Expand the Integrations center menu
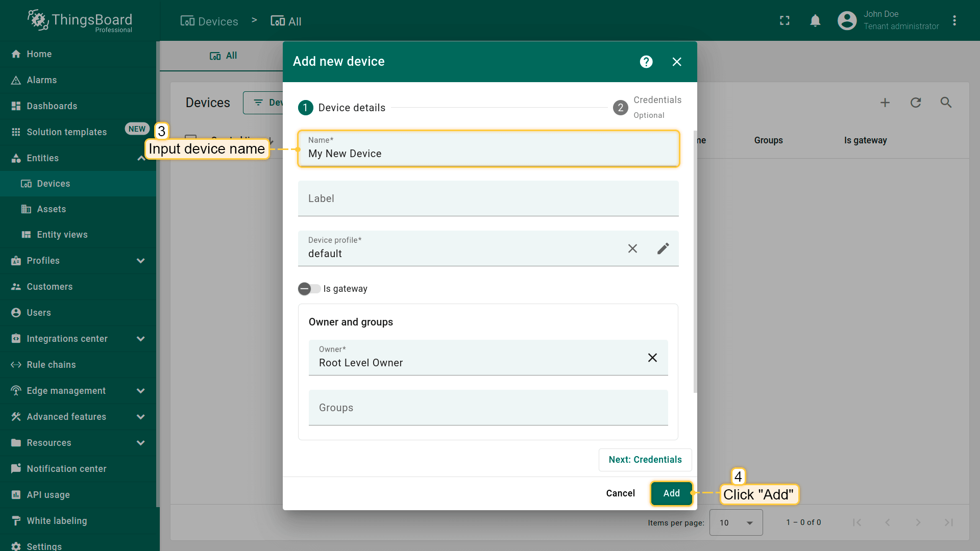Screen dimensions: 980x551 (141, 339)
